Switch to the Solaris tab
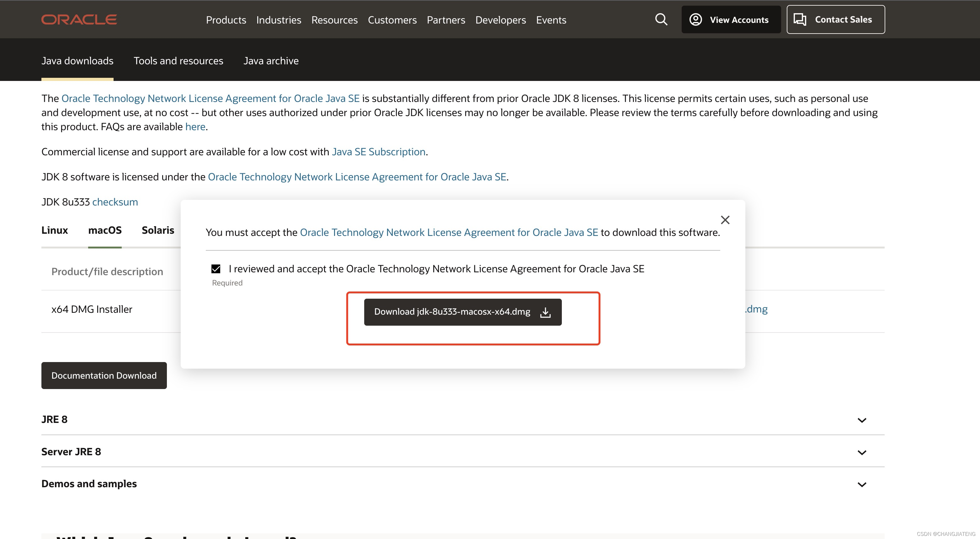This screenshot has height=539, width=980. point(158,230)
